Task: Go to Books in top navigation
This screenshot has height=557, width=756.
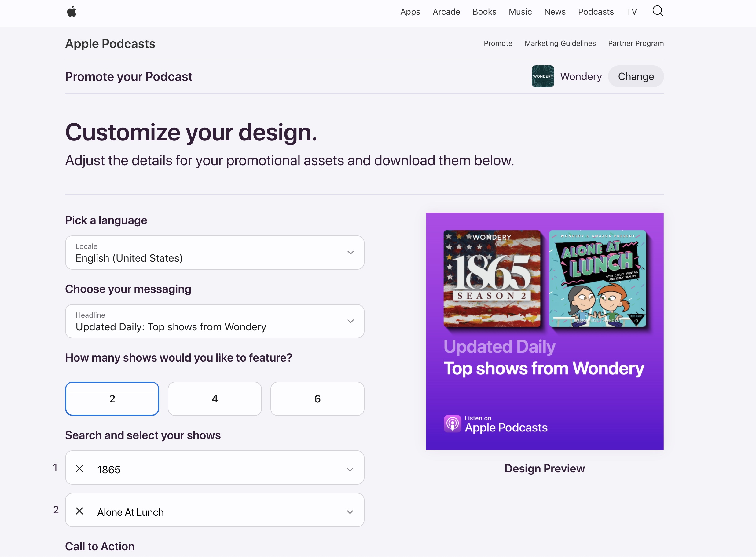Action: click(484, 12)
